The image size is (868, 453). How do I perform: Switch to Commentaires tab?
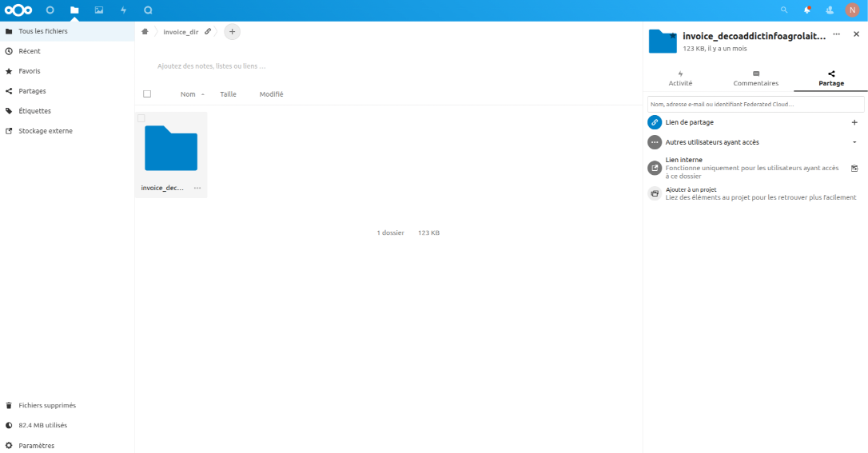[755, 78]
